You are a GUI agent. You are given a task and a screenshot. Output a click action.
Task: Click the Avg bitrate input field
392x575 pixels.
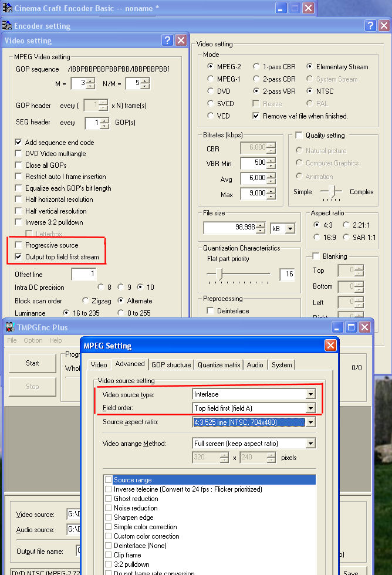pyautogui.click(x=254, y=178)
